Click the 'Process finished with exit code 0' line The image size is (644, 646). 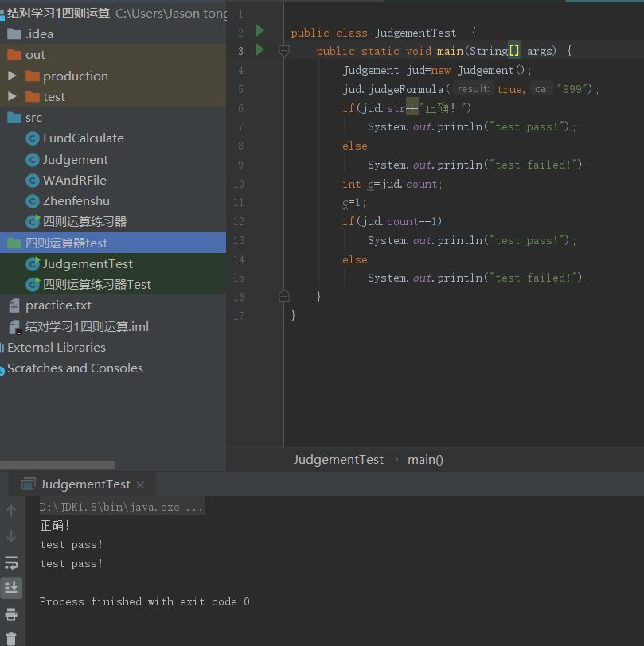(x=144, y=601)
